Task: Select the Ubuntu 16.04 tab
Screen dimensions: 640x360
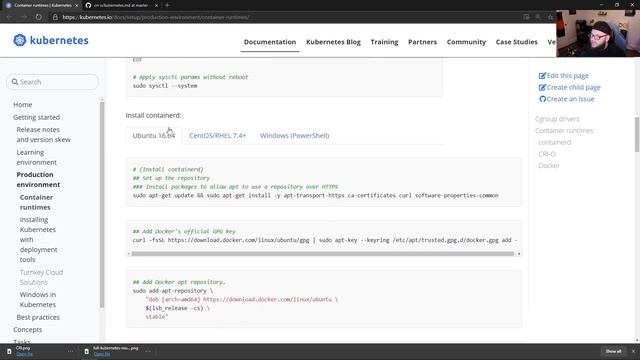Action: pos(153,136)
